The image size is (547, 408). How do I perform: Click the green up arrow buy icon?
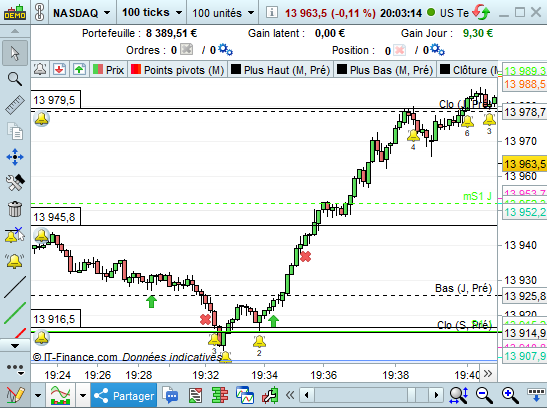[79, 69]
